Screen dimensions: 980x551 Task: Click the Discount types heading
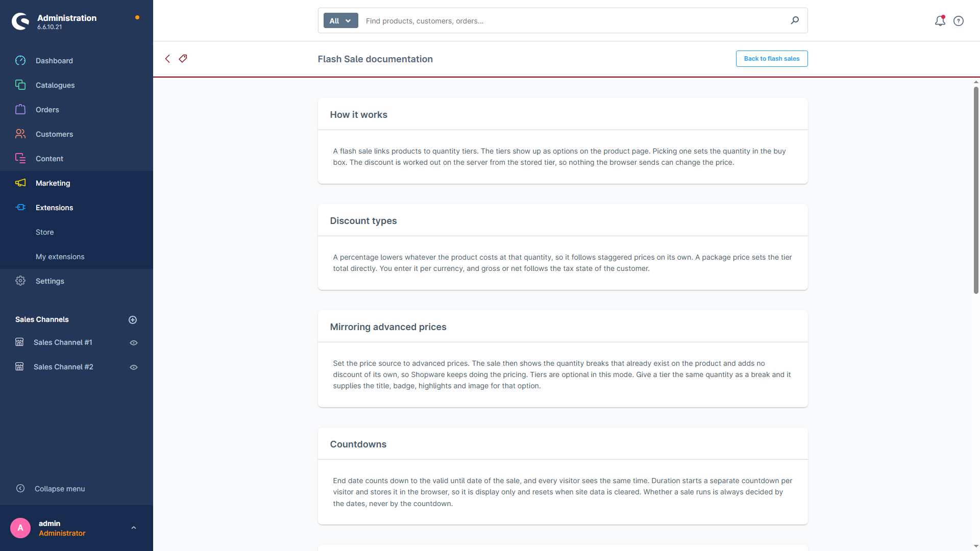(x=363, y=221)
